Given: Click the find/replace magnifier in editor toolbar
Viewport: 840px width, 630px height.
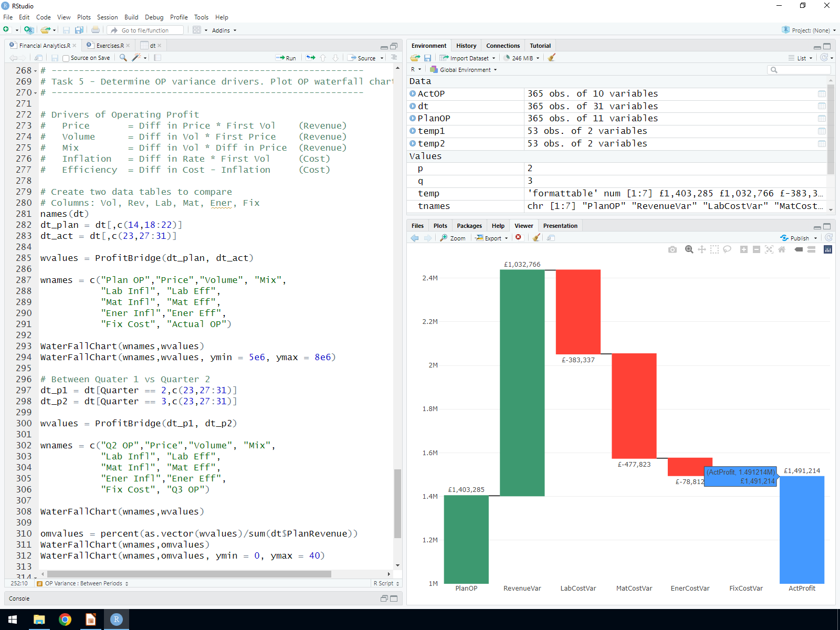Looking at the screenshot, I should pos(123,58).
